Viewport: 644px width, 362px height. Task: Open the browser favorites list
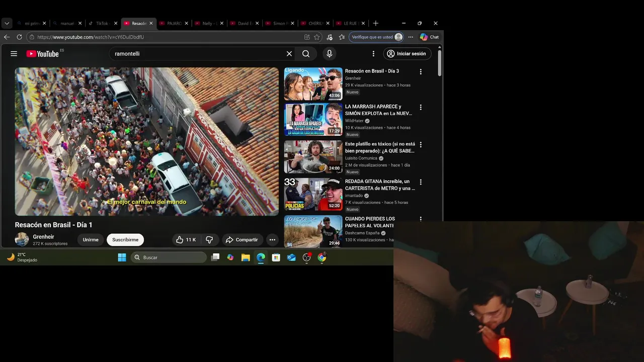342,37
